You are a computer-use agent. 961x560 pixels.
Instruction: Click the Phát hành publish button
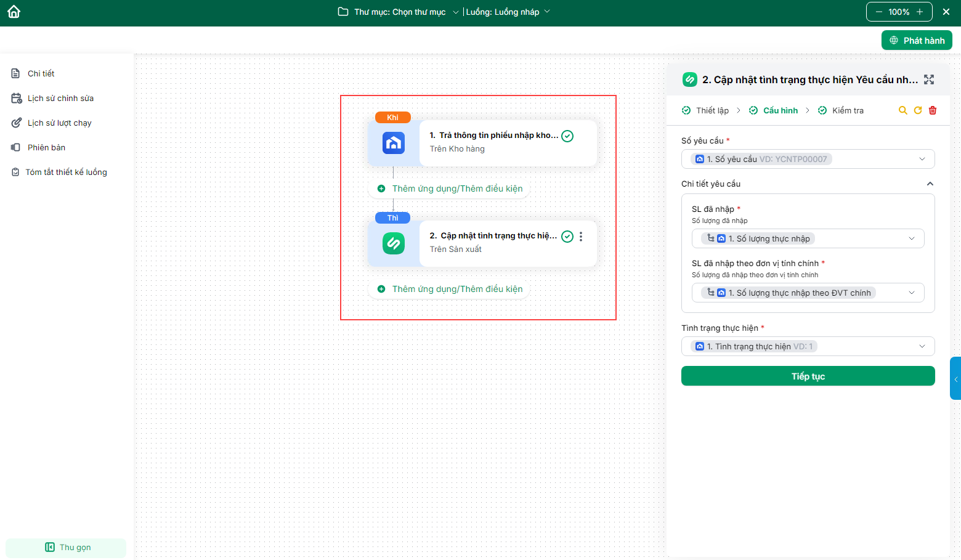pos(917,40)
